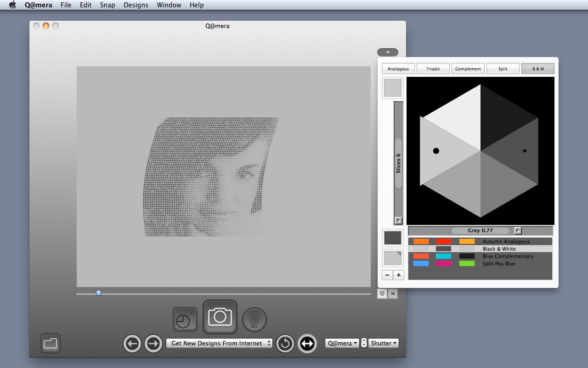Select the Blue Complementary palette
Viewport: 588px width, 368px height.
coord(508,256)
